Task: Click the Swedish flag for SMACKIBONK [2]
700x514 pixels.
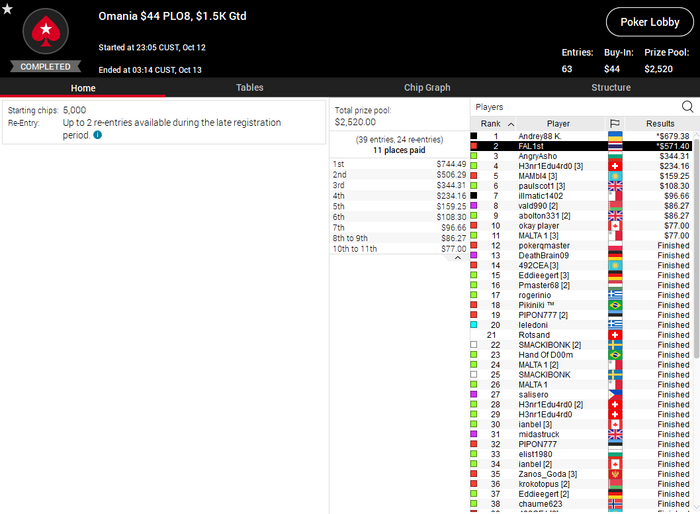Action: [x=615, y=345]
